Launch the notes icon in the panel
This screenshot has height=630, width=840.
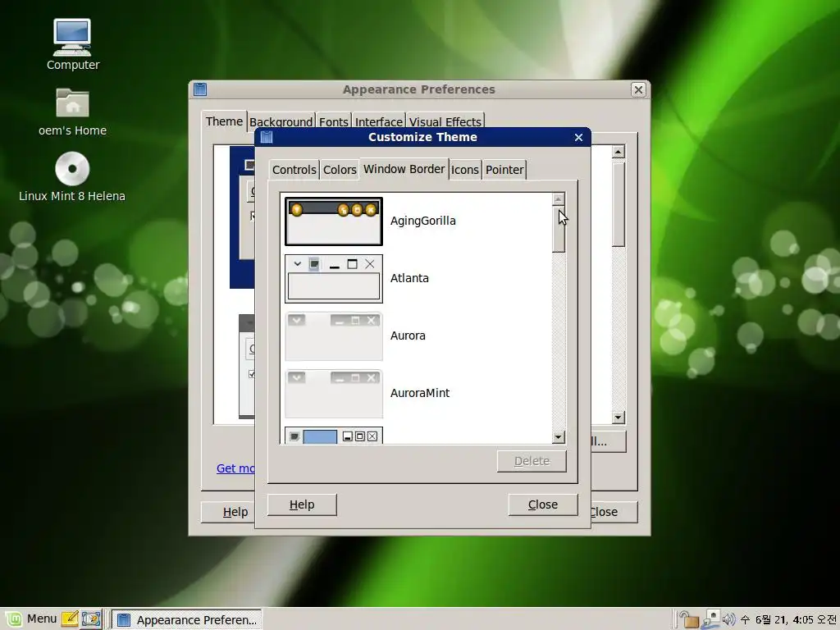point(70,619)
